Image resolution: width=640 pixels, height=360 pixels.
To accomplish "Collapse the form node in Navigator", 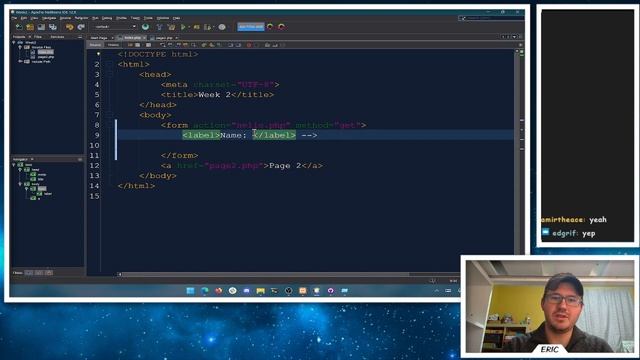I will coord(27,189).
